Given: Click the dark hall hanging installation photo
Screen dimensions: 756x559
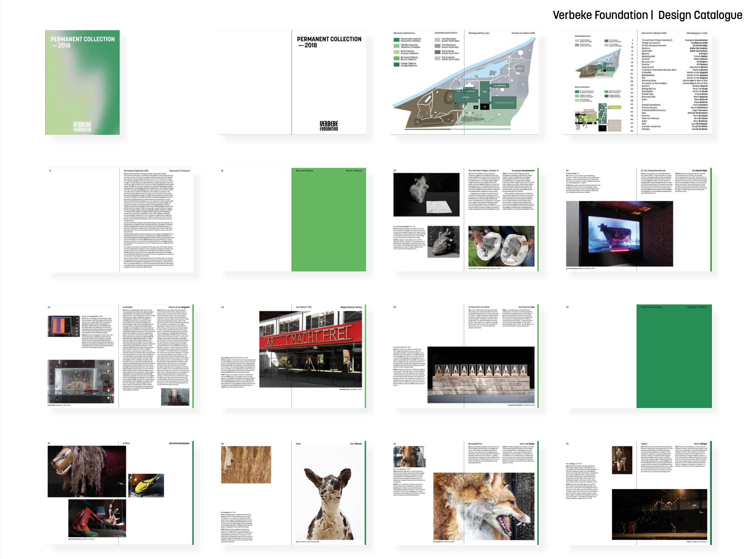Looking at the screenshot, I should pos(659,514).
